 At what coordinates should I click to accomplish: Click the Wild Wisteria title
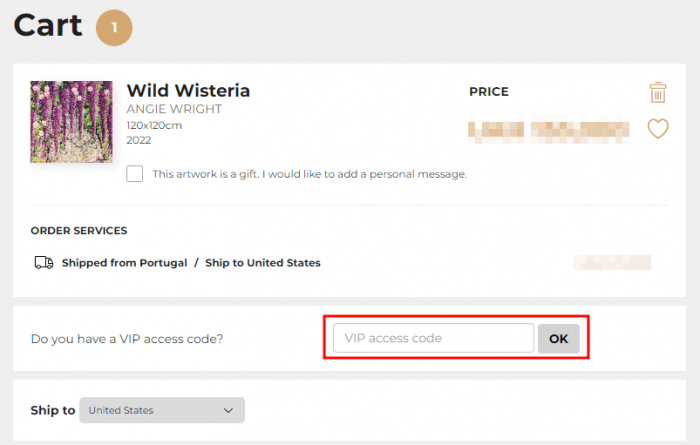188,91
